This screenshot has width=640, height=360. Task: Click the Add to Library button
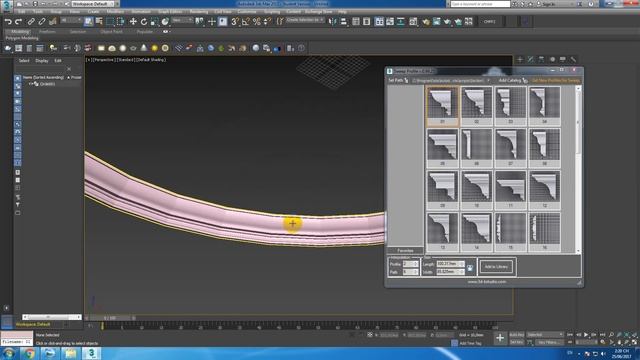click(x=496, y=267)
